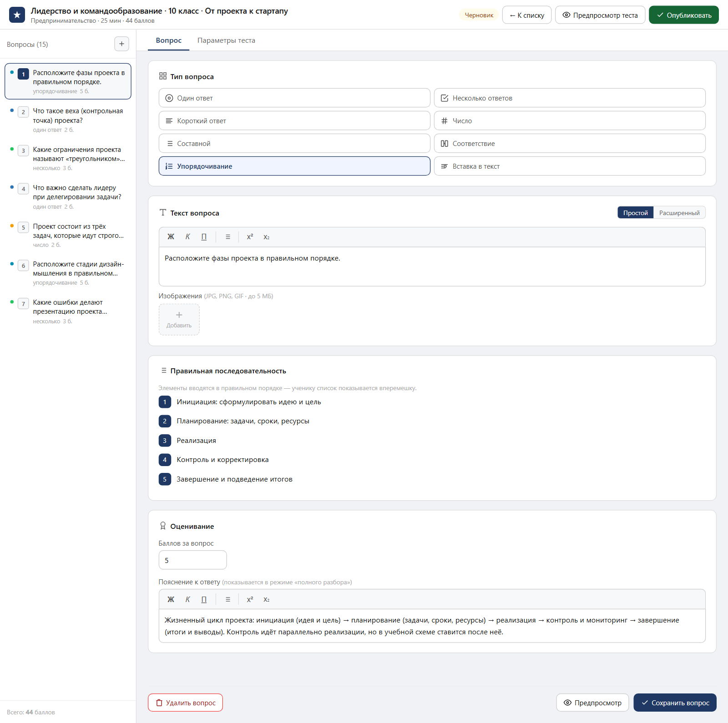Click bold in the answer explanation toolbar
This screenshot has width=728, height=723.
(x=171, y=599)
